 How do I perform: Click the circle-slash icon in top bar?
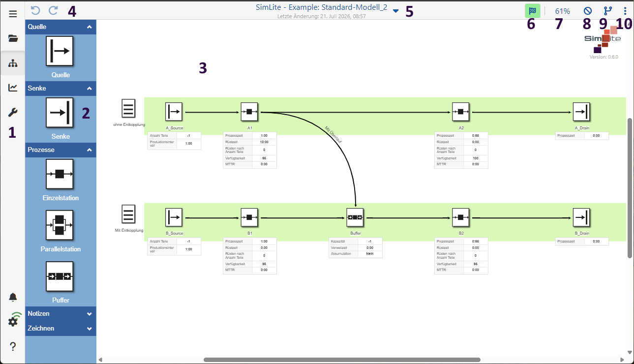pos(587,11)
